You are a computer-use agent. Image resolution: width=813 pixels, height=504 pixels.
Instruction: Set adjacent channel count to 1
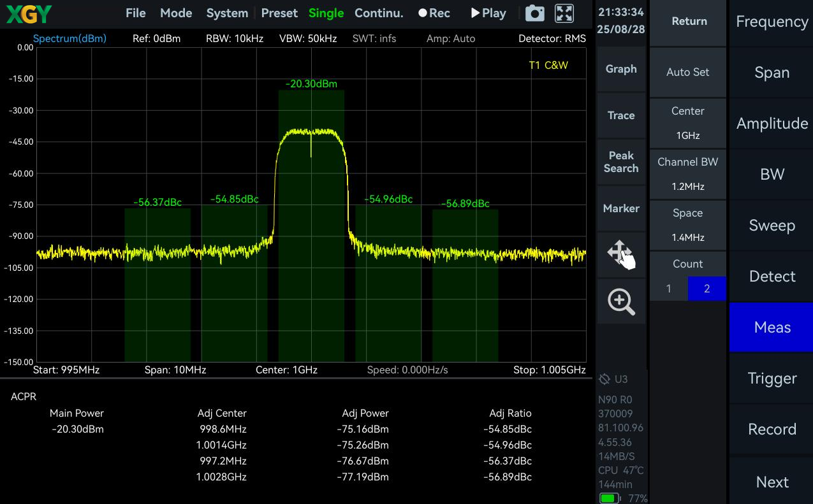[668, 289]
